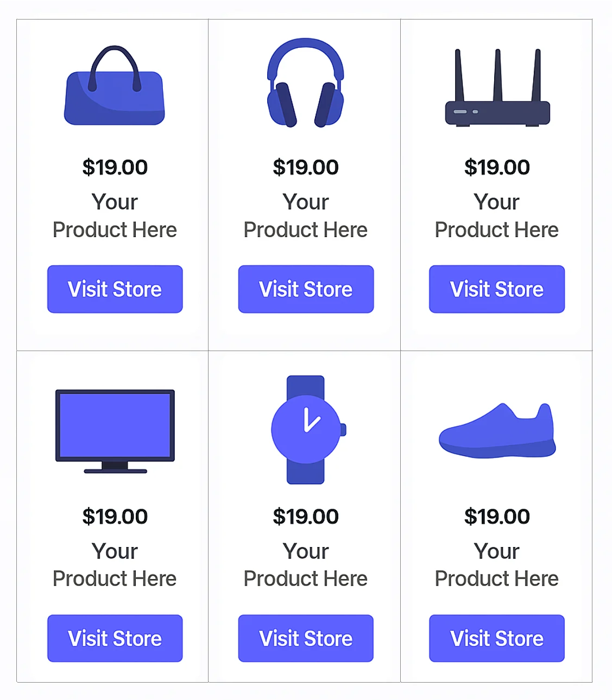Viewport: 612px width, 700px height.
Task: Click Visit Store under the sneaker
Action: click(497, 638)
